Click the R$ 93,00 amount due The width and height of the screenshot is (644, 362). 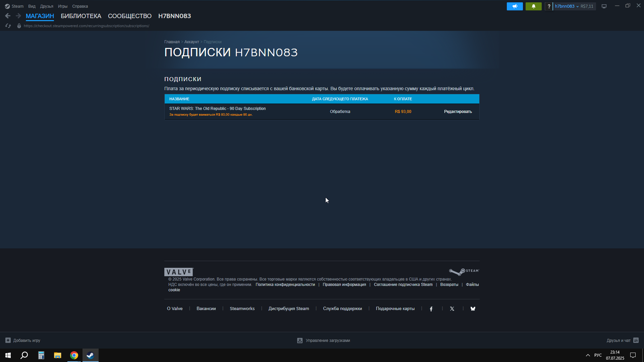[x=403, y=112]
